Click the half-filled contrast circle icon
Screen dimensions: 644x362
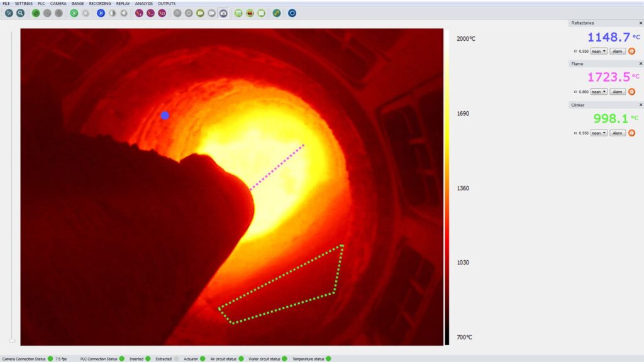pos(112,13)
